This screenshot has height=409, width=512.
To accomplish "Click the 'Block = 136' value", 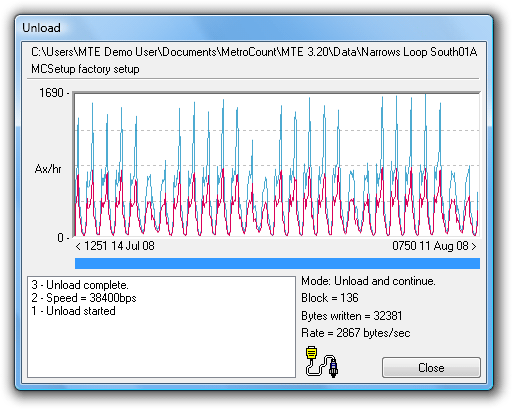I will 330,298.
